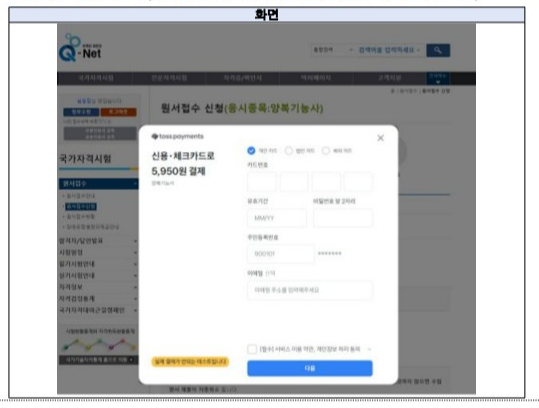Expand the terms agreement details arrow
This screenshot has height=408, width=539.
click(369, 349)
